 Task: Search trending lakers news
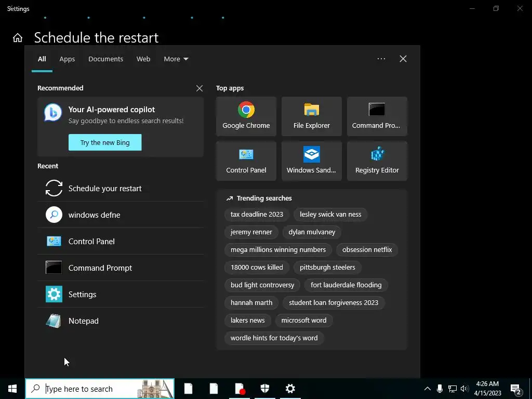coord(248,320)
